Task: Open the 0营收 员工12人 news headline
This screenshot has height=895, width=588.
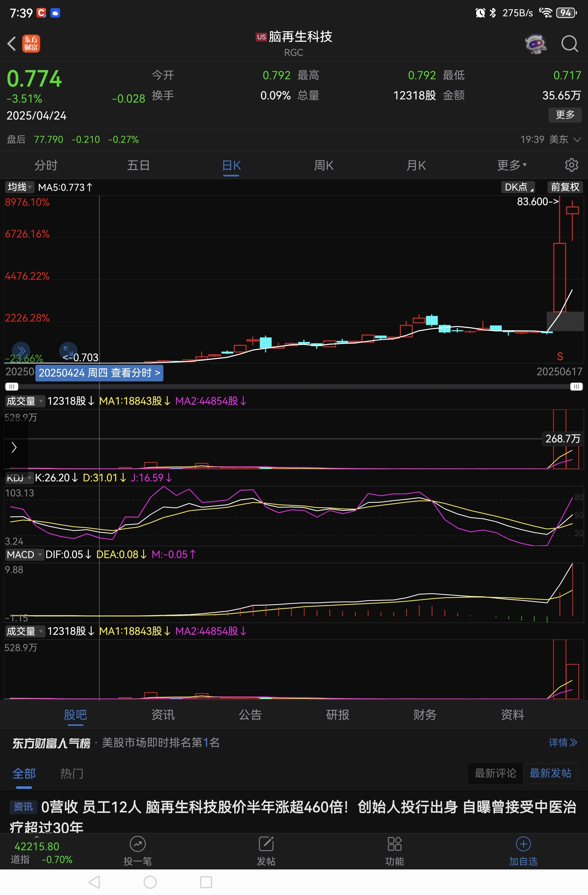Action: pyautogui.click(x=293, y=816)
